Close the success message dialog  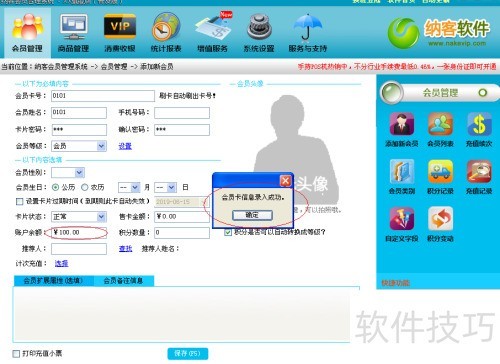pos(285,181)
